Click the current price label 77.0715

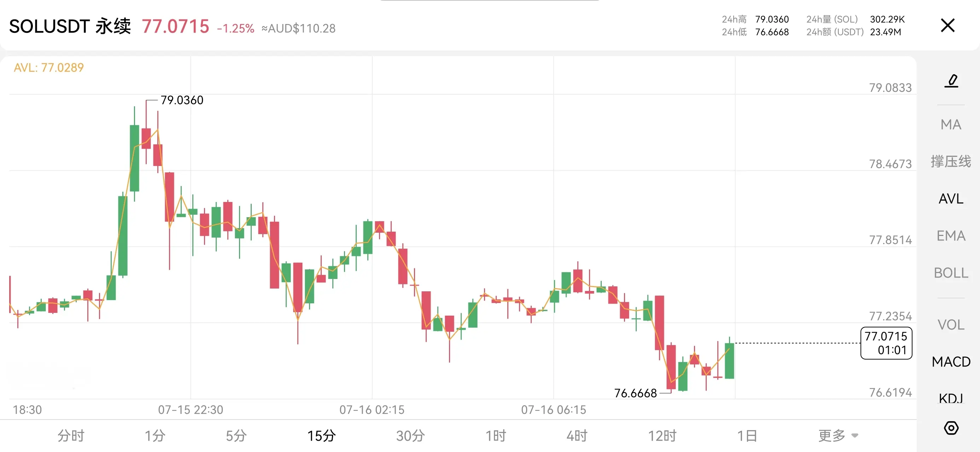tap(886, 343)
